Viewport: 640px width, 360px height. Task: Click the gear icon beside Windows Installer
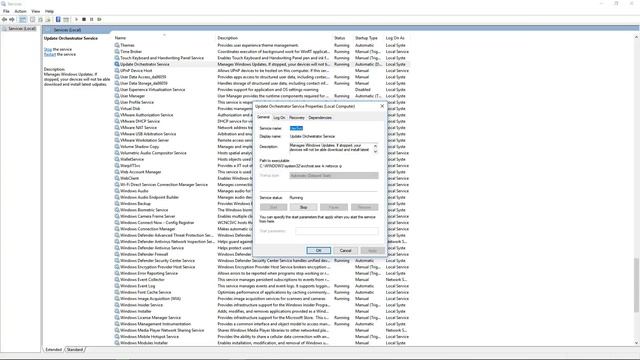pyautogui.click(x=117, y=311)
